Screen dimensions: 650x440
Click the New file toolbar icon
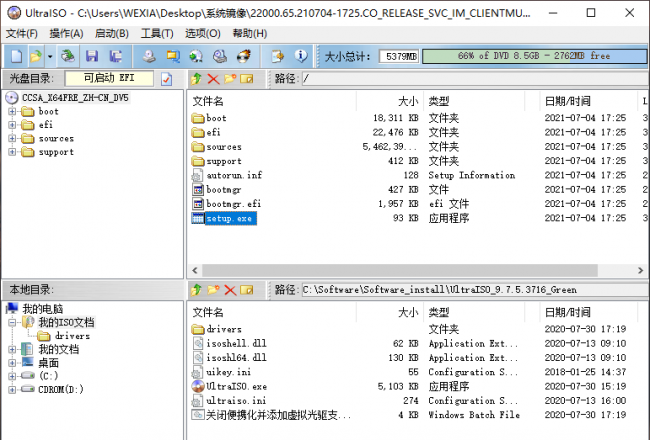click(x=17, y=56)
